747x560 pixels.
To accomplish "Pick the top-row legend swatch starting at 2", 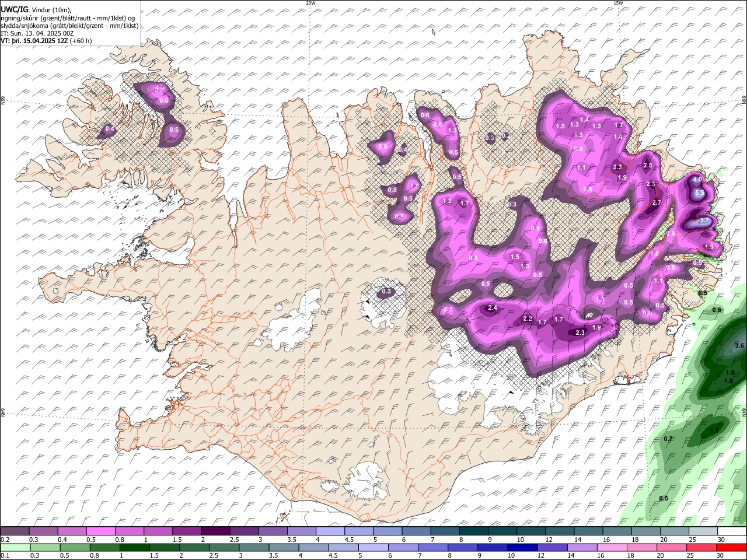I will [215, 531].
